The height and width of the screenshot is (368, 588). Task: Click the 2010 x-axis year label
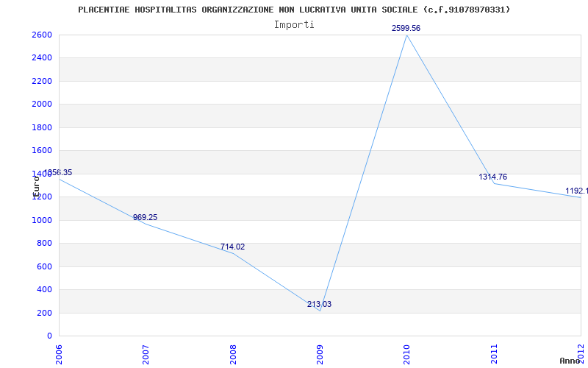point(407,354)
